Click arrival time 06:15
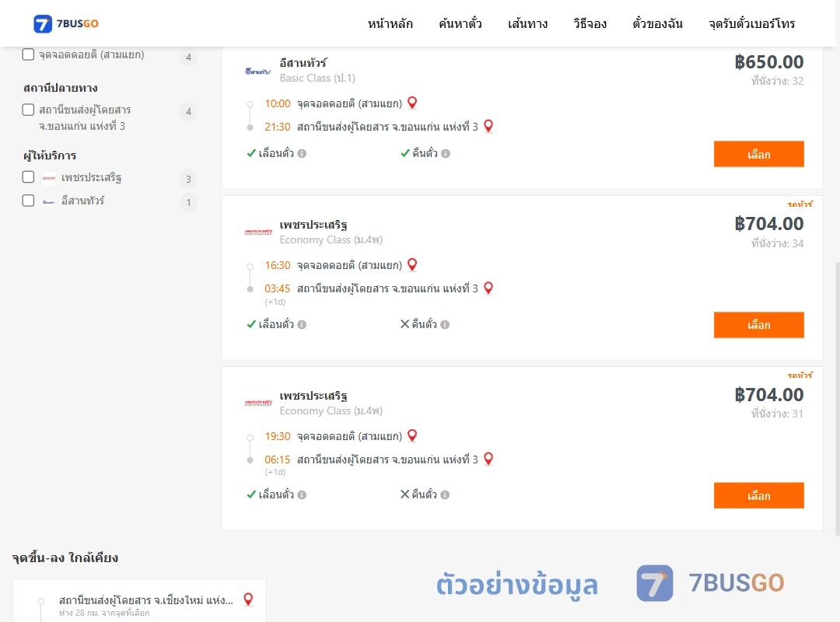 (278, 460)
